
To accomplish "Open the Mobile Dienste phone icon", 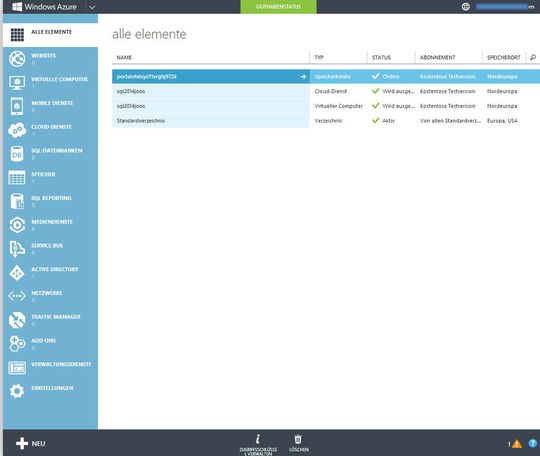I will pos(17,106).
